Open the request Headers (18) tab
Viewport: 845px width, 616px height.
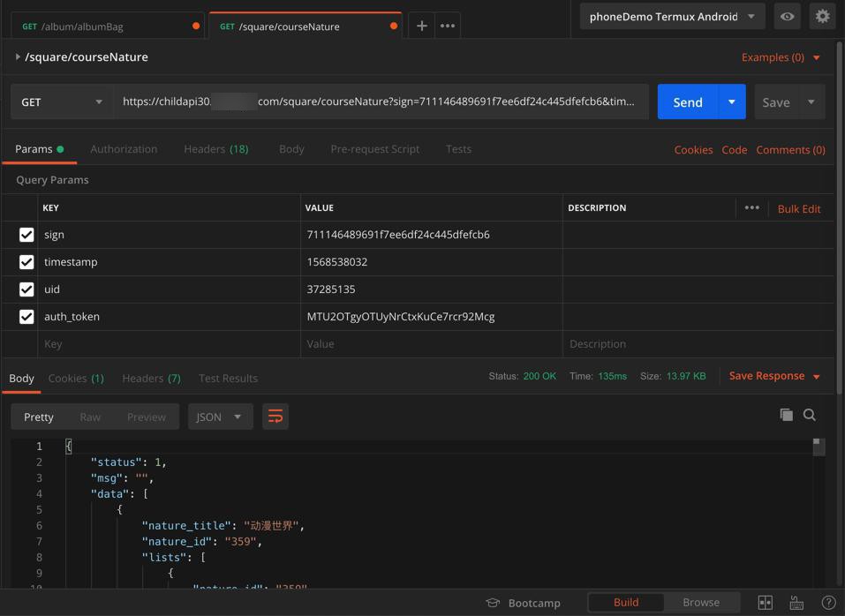point(216,149)
